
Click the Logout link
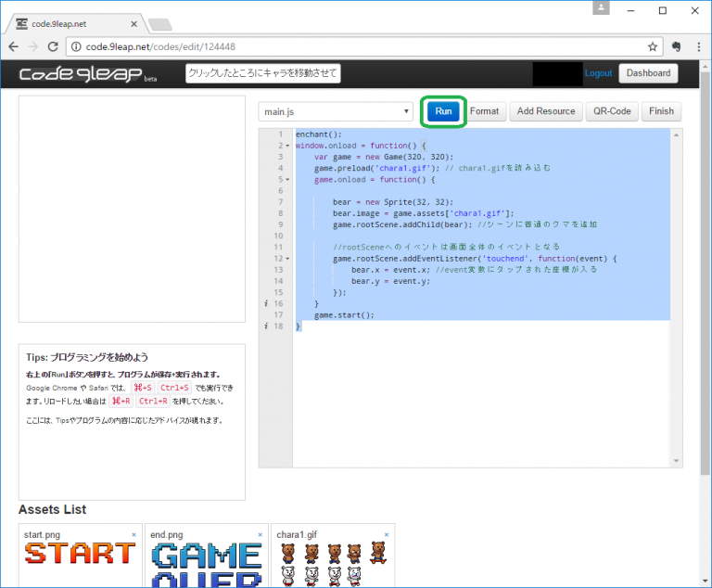click(598, 73)
